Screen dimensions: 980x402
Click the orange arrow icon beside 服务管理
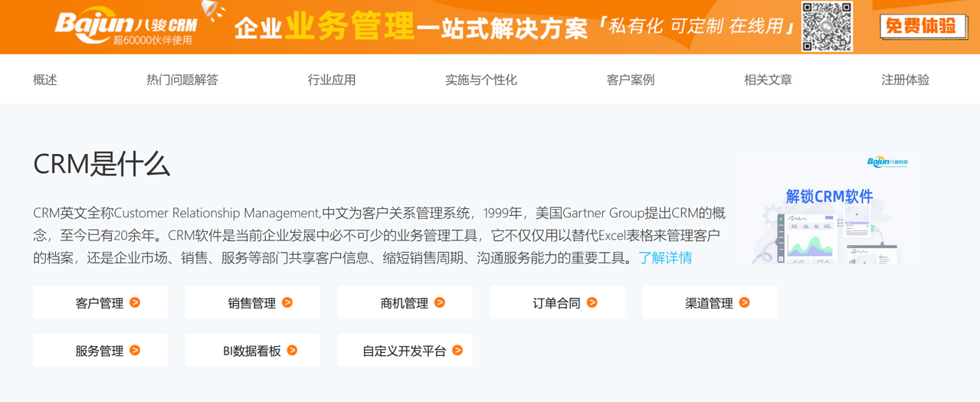135,351
